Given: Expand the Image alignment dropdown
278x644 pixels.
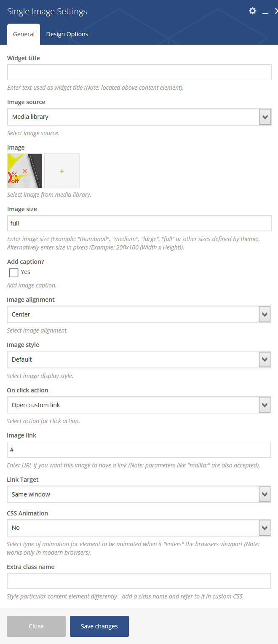Looking at the screenshot, I should [x=139, y=314].
